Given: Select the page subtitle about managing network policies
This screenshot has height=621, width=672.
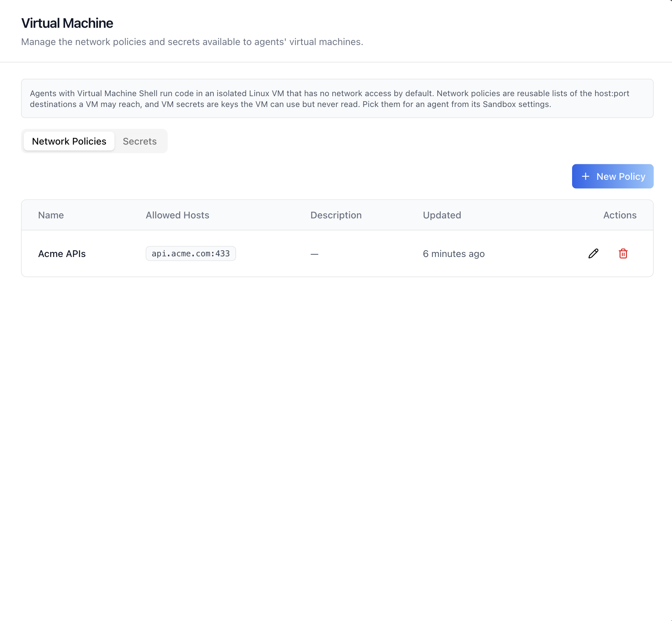Looking at the screenshot, I should click(192, 42).
